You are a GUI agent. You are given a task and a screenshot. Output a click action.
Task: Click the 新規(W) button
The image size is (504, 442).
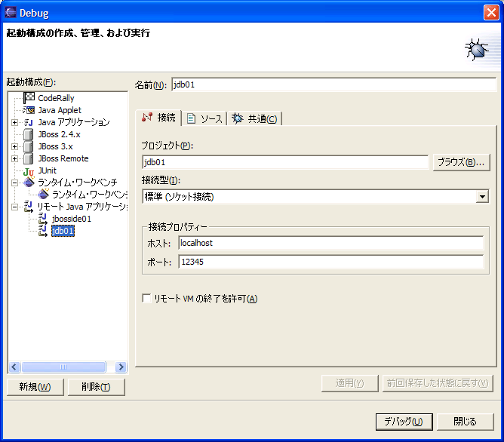(x=35, y=387)
